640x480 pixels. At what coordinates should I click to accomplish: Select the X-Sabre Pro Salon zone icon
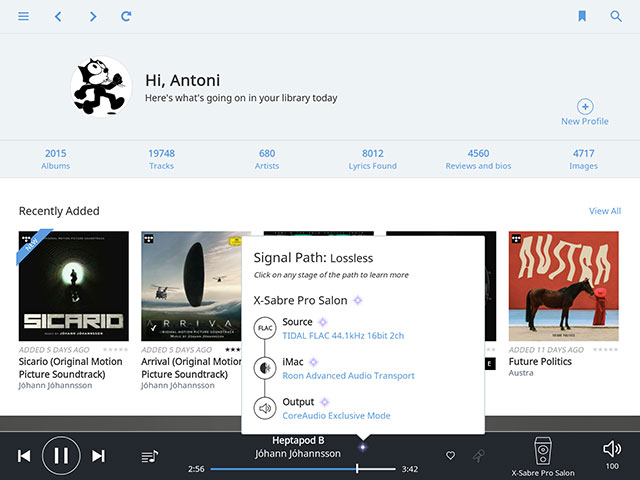click(543, 451)
